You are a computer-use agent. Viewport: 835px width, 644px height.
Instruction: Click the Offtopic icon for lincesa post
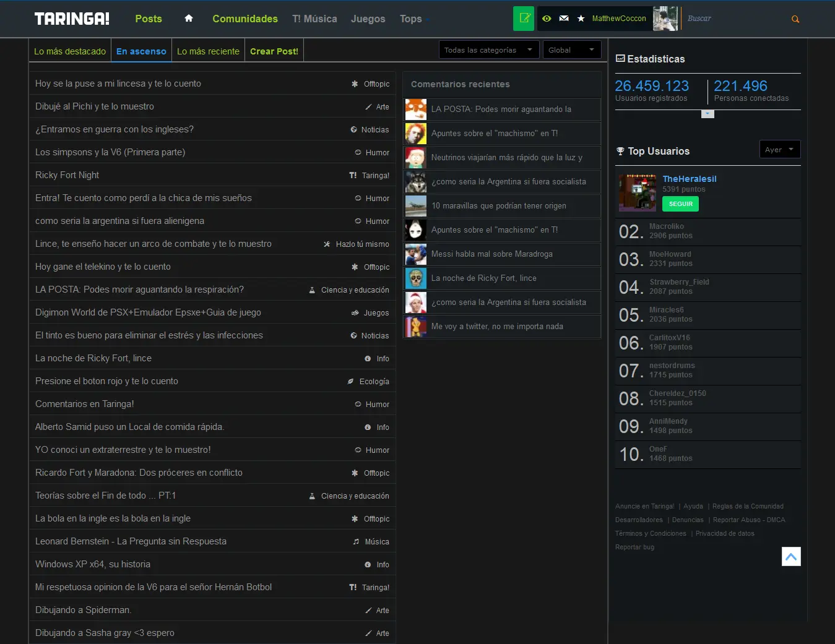pyautogui.click(x=355, y=84)
